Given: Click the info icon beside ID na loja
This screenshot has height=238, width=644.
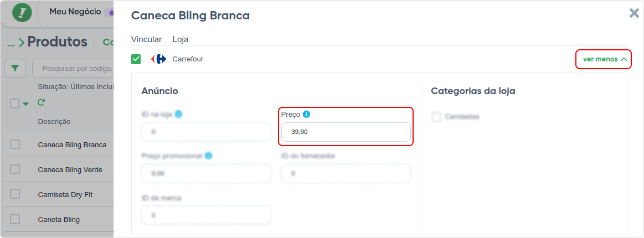Looking at the screenshot, I should click(179, 114).
